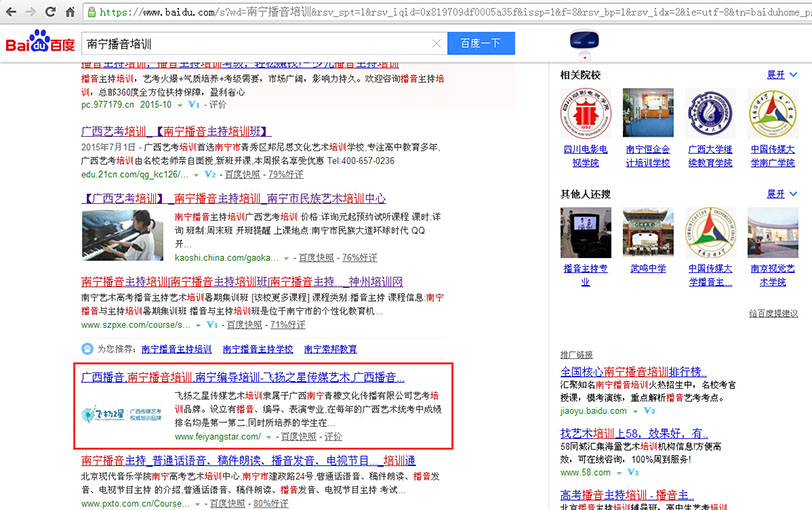
Task: Open ad 全国核心南宁播音培训排行榜
Action: tap(633, 372)
